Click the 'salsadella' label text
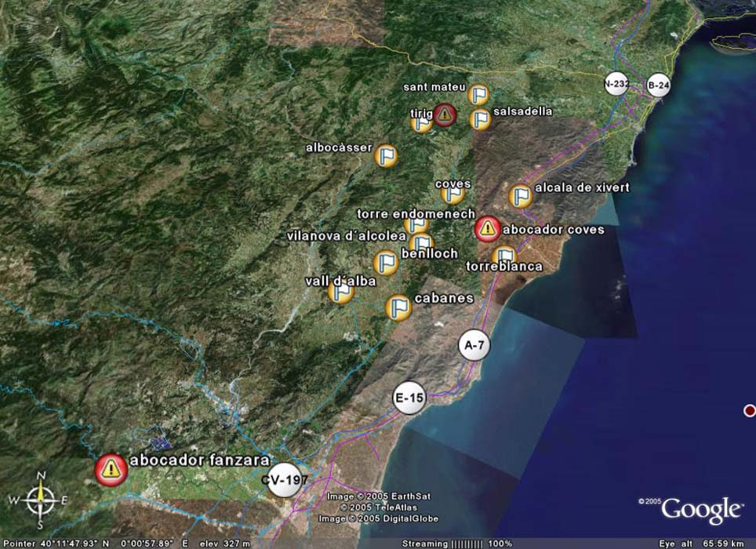The height and width of the screenshot is (549, 756). click(x=523, y=111)
